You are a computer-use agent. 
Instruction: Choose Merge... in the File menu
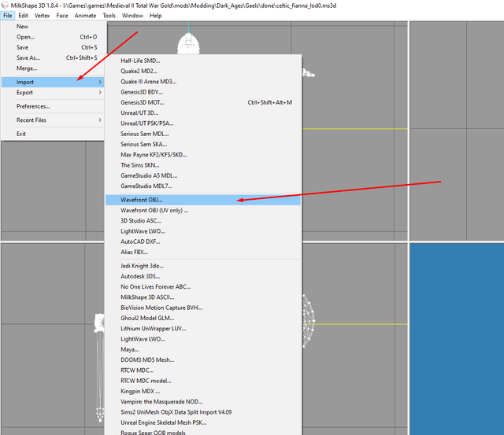(x=53, y=68)
